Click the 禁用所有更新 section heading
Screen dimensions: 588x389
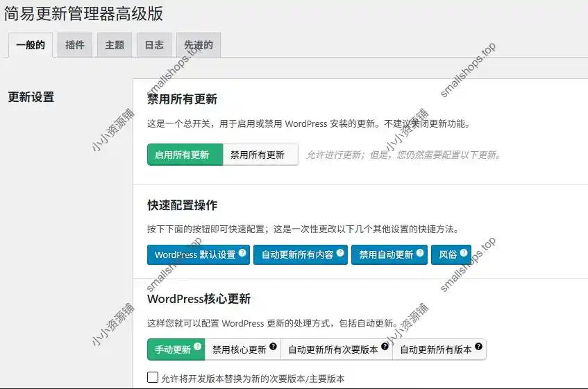[x=183, y=99]
